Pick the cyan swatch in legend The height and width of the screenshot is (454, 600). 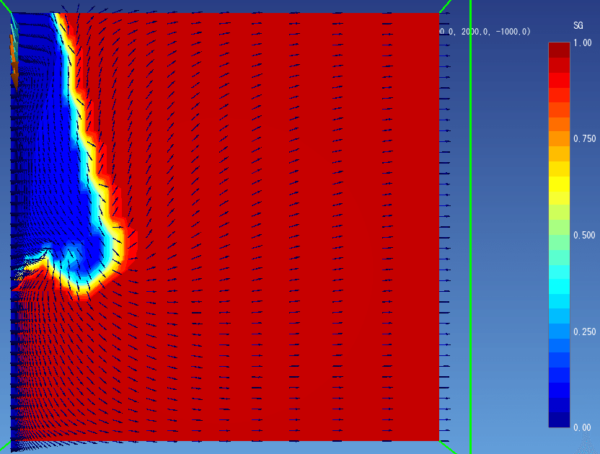point(559,272)
